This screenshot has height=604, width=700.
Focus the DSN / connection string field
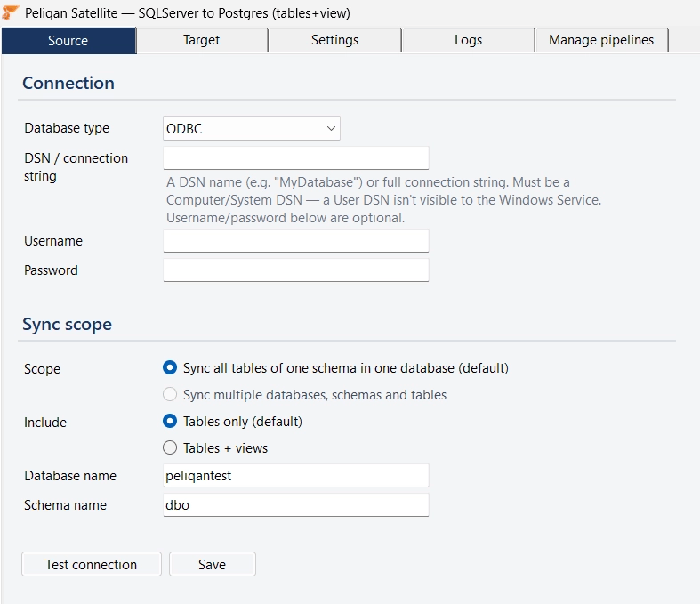[x=296, y=158]
